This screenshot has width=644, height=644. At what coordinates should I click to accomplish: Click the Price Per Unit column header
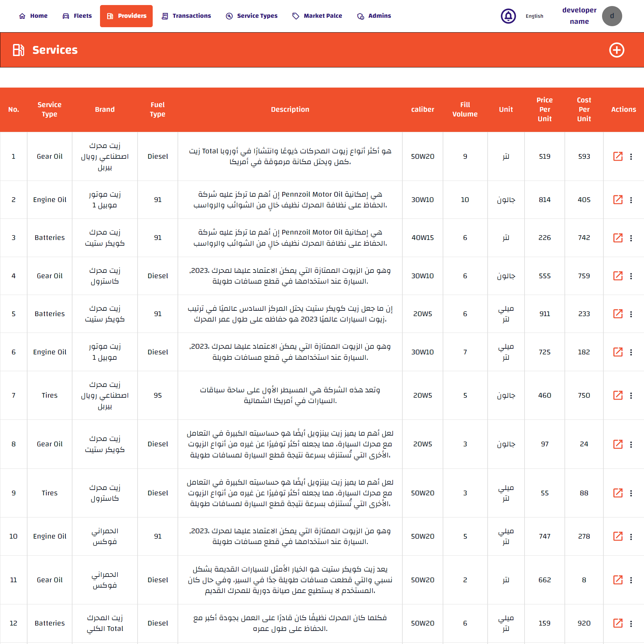tap(544, 109)
